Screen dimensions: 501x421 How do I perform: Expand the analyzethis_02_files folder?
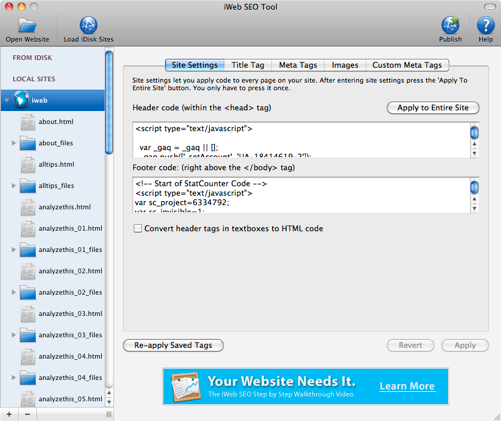(14, 292)
